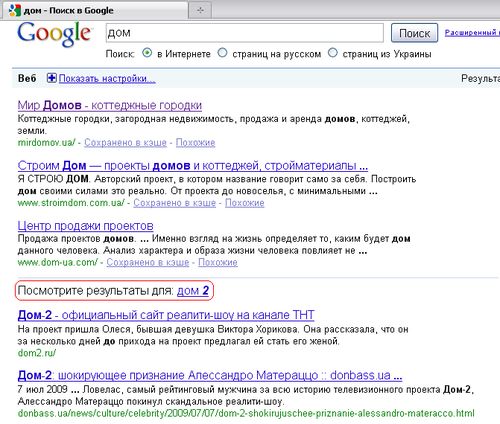Select the "страниц на русском" radio option
Image resolution: width=500 pixels, height=424 pixels.
click(222, 53)
